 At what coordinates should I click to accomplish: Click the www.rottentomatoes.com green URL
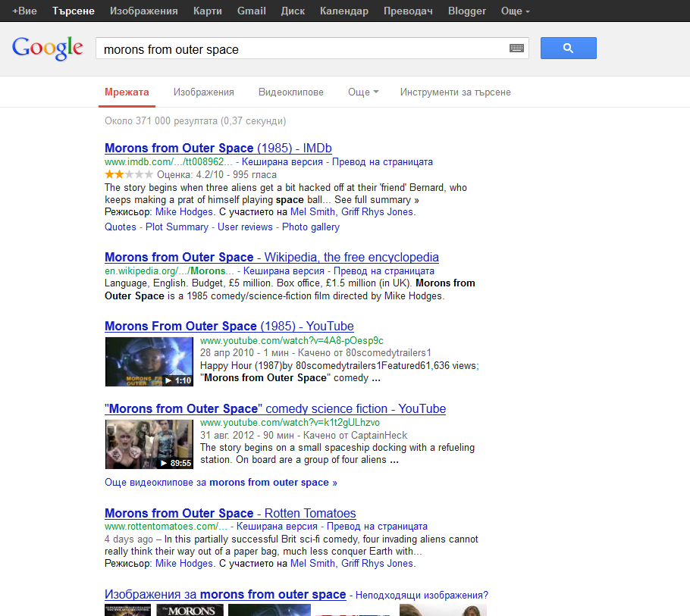pos(166,527)
